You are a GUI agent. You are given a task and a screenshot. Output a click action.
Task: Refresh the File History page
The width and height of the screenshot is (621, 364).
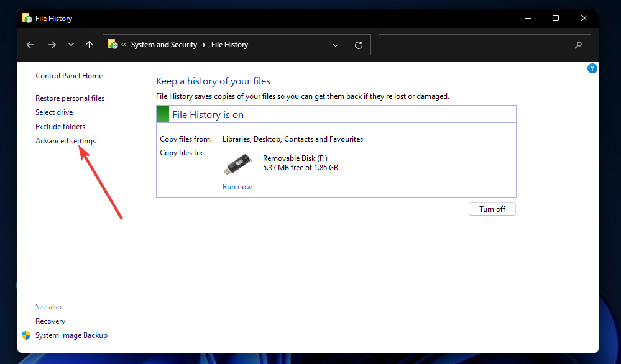(x=359, y=45)
